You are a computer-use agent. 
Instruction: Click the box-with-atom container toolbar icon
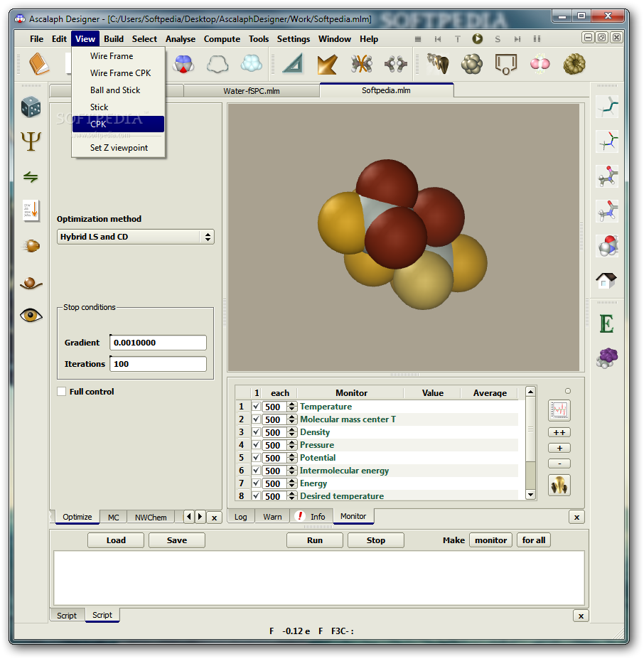[505, 64]
